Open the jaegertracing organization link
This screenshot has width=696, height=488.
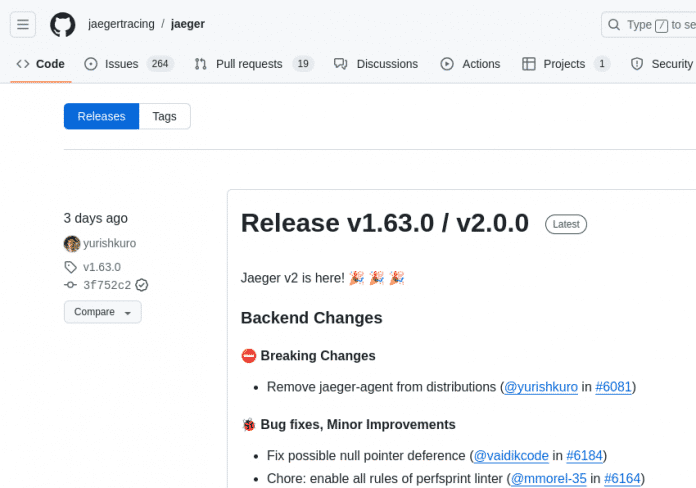click(121, 24)
